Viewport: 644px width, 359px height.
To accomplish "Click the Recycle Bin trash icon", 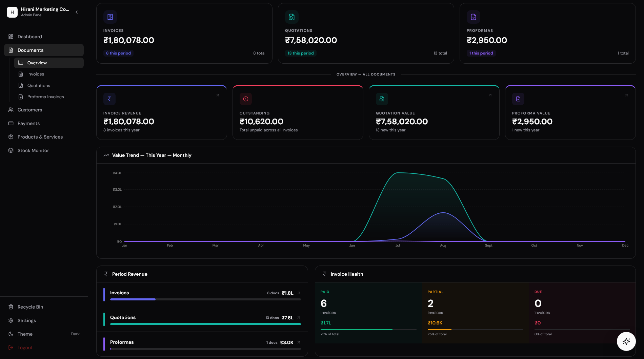I will tap(11, 307).
